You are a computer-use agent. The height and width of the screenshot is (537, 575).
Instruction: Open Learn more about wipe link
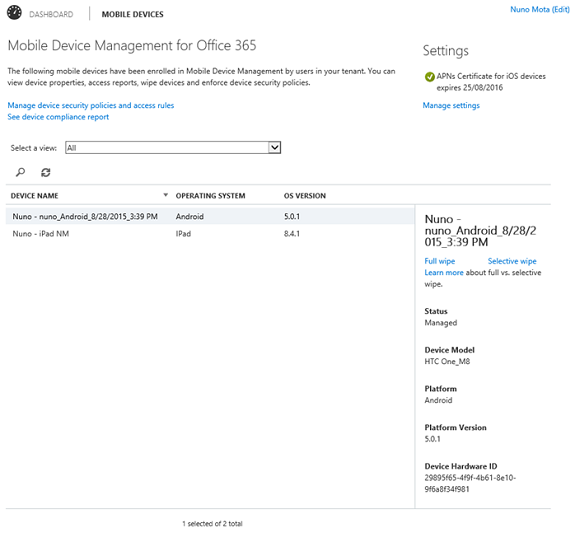tap(444, 272)
